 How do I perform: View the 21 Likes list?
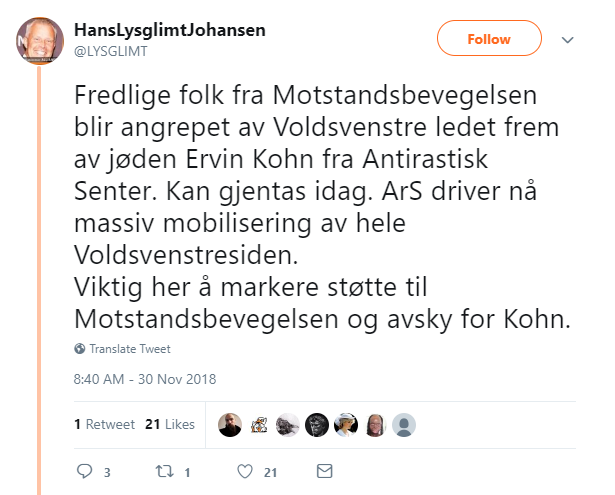170,424
